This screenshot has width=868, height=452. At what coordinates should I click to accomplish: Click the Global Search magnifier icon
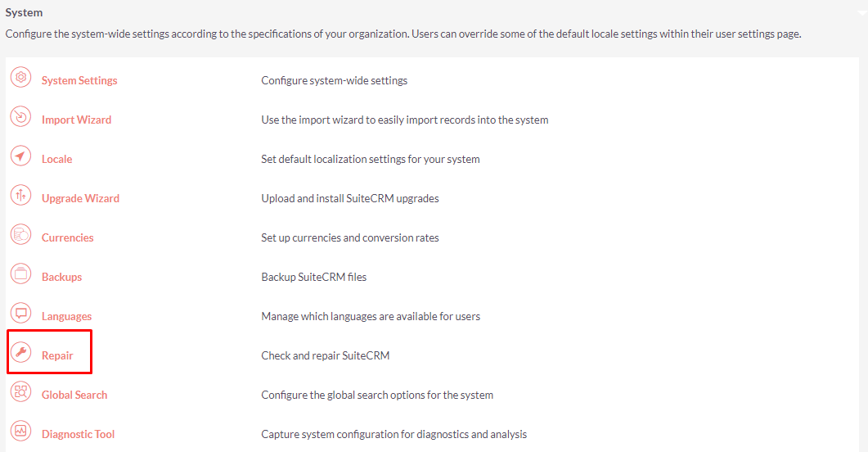pos(21,391)
